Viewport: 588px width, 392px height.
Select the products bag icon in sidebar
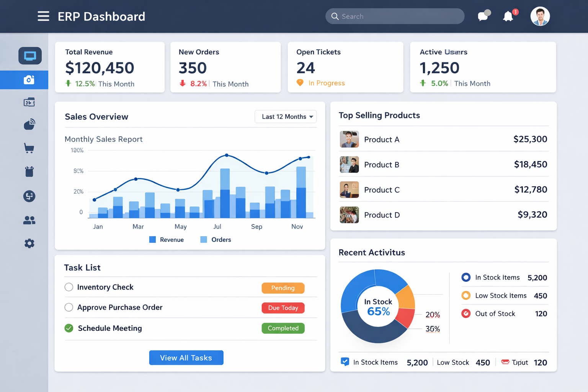[29, 171]
